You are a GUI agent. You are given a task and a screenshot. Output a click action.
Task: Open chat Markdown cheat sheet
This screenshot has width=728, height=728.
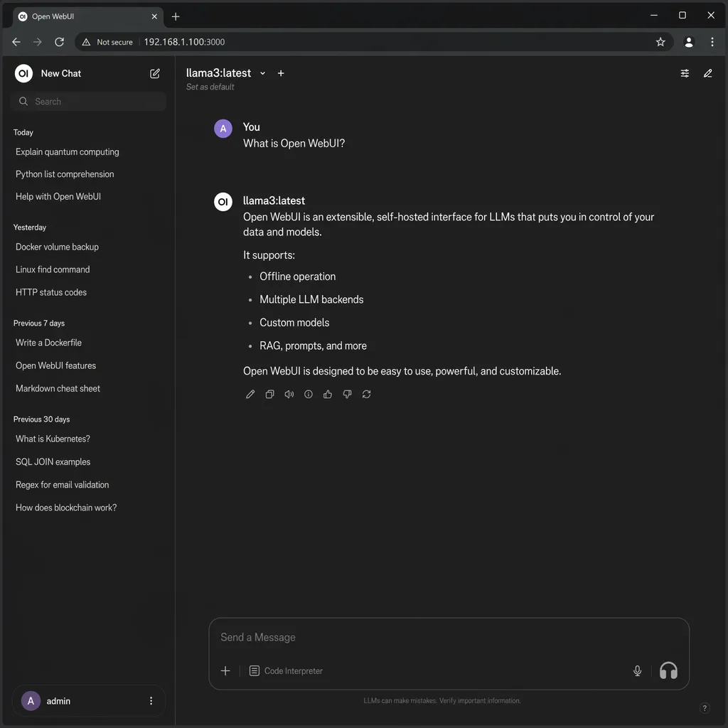[x=58, y=388]
